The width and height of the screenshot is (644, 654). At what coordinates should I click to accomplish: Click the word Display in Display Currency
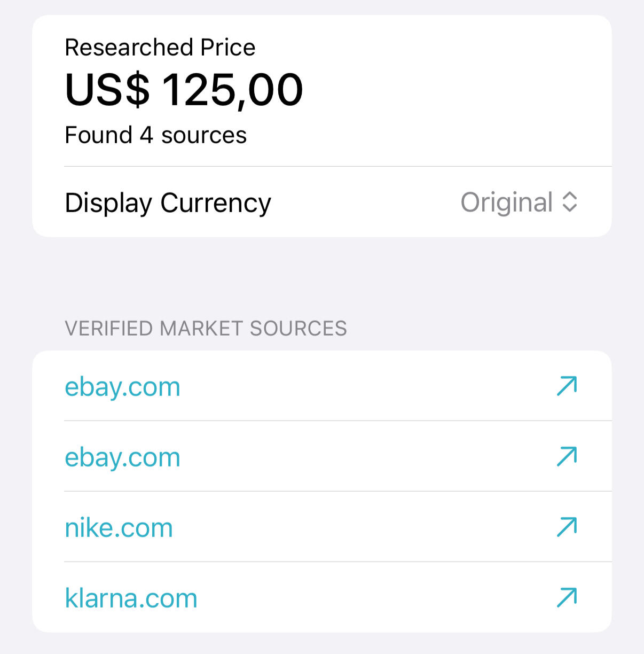pyautogui.click(x=108, y=203)
